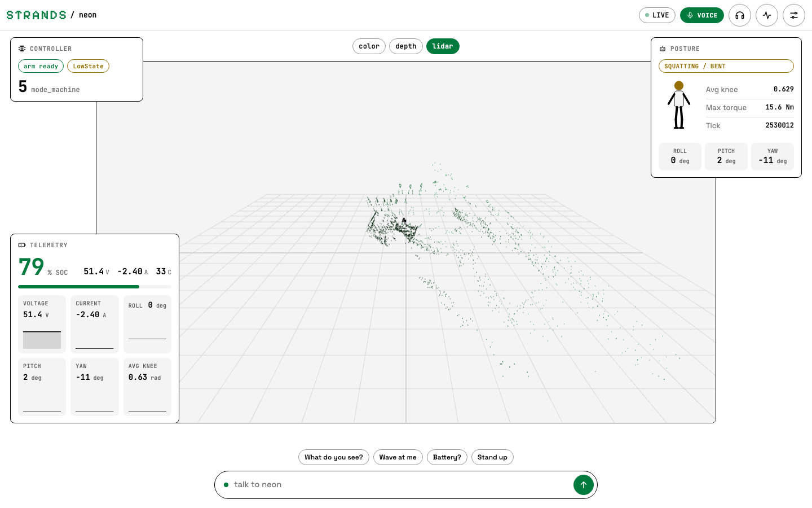Click the Telemetry battery icon
Image resolution: width=812 pixels, height=508 pixels.
pyautogui.click(x=22, y=245)
